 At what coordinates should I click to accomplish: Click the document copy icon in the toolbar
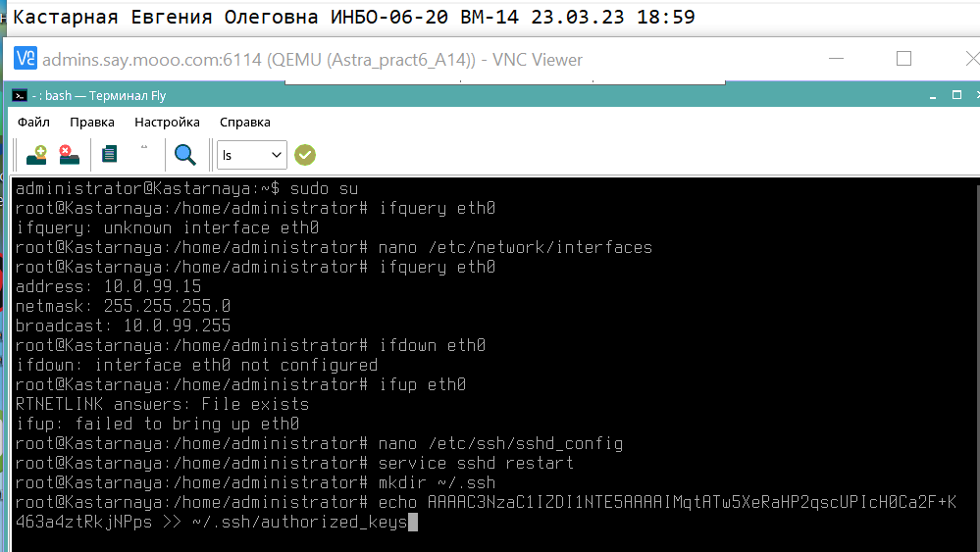109,154
